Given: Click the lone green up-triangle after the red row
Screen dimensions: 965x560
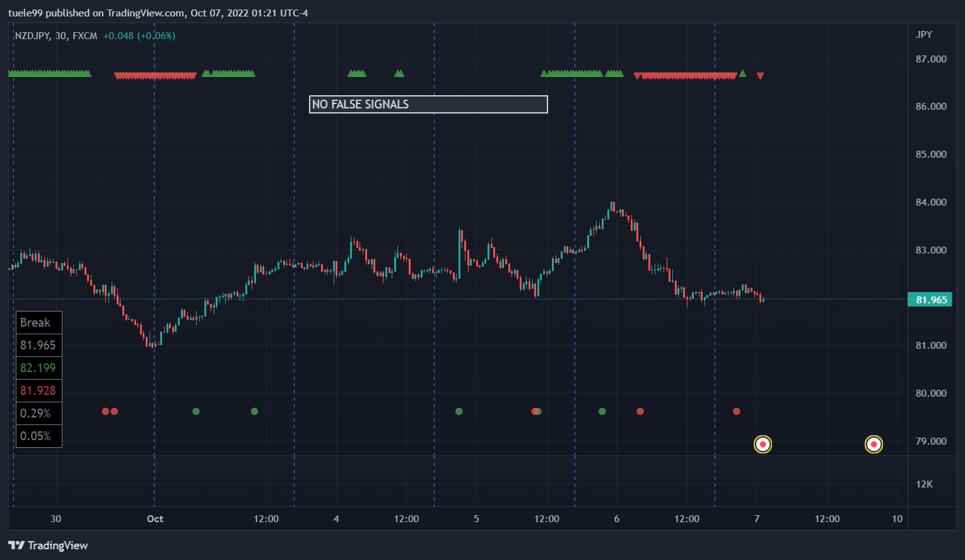Looking at the screenshot, I should coord(742,74).
